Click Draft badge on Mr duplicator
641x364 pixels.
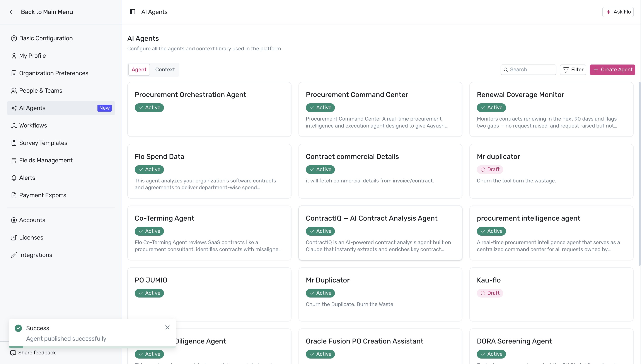tap(490, 170)
